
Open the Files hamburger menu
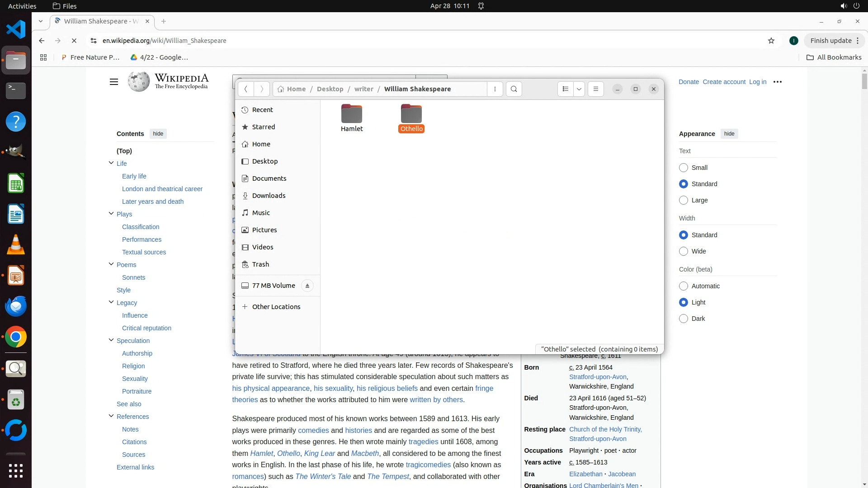click(596, 89)
